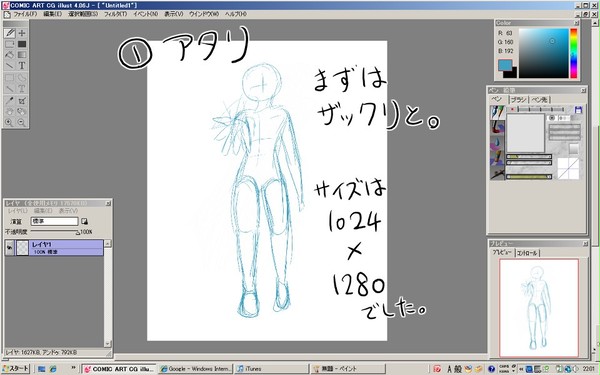Image resolution: width=600 pixels, height=375 pixels.
Task: Adjust the bottom yellow pen setting slider
Action: click(528, 177)
